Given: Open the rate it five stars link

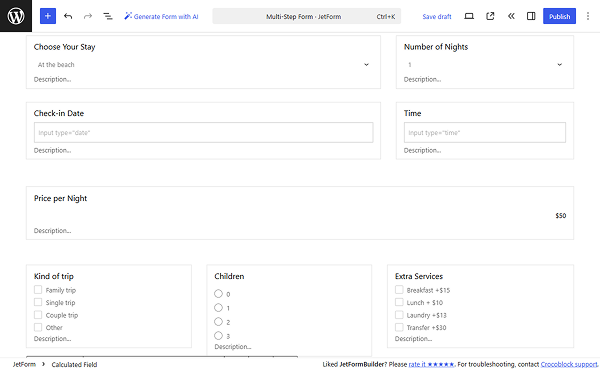Looking at the screenshot, I should (x=431, y=364).
